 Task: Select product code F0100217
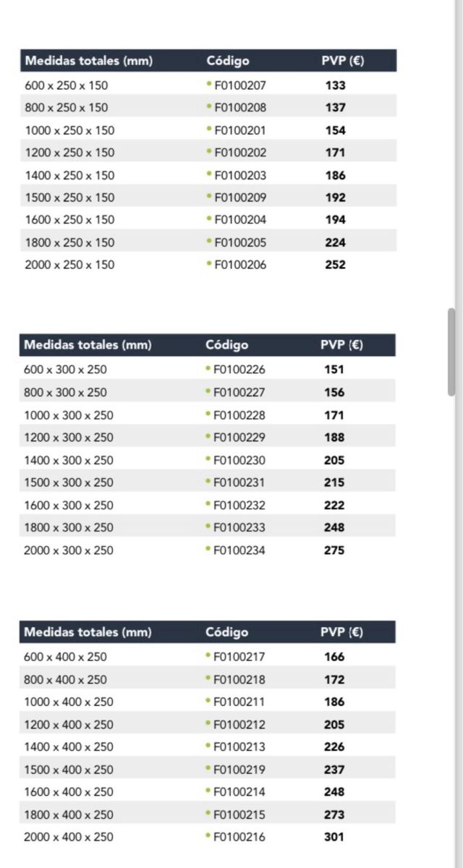(239, 657)
